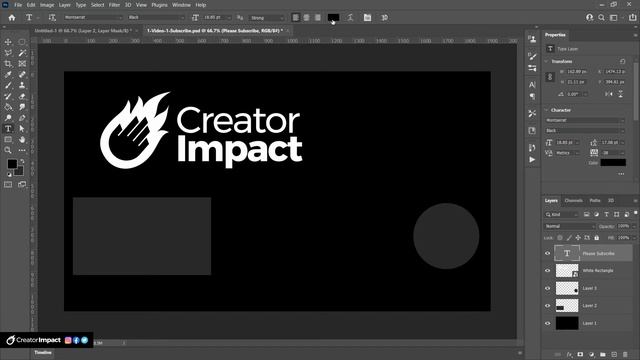Select the Paint Bucket tool
640x360 pixels.
coord(8,107)
